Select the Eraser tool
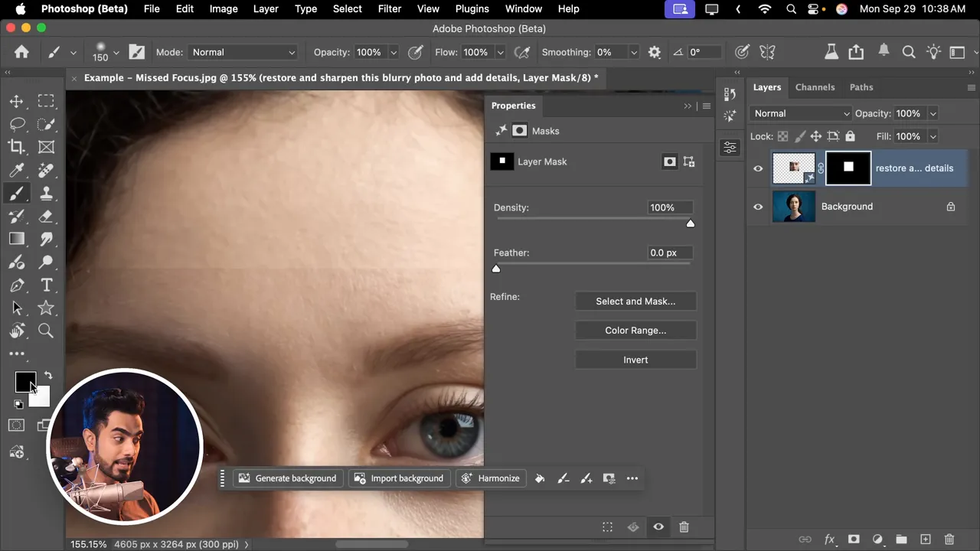The image size is (980, 551). (x=47, y=217)
